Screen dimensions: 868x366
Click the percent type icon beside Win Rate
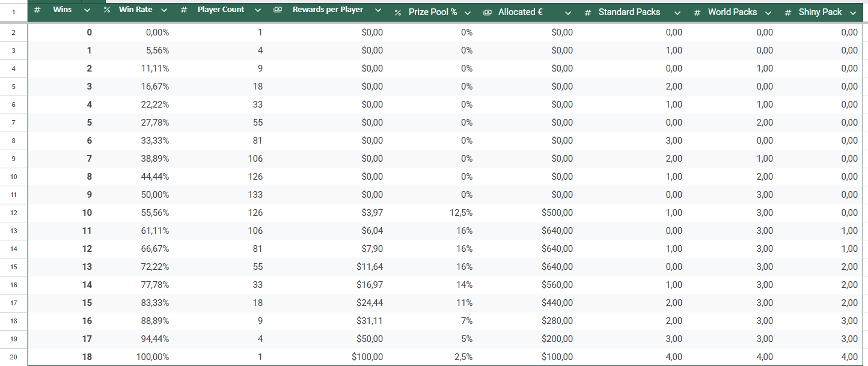(x=106, y=10)
